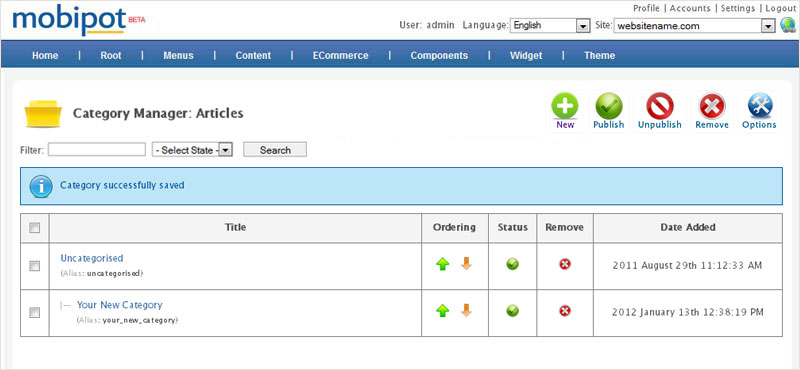The height and width of the screenshot is (370, 800).
Task: Click red remove icon for Uncategorised row
Action: [x=565, y=264]
